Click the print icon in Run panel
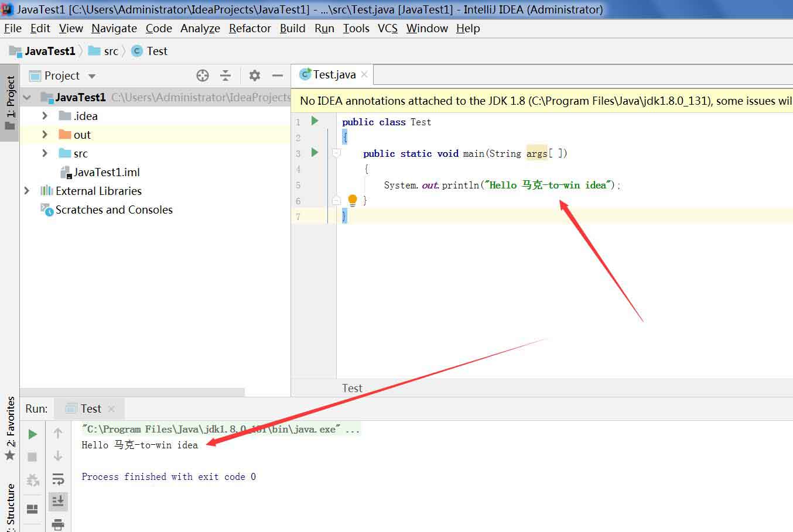The image size is (793, 532). pos(58,524)
